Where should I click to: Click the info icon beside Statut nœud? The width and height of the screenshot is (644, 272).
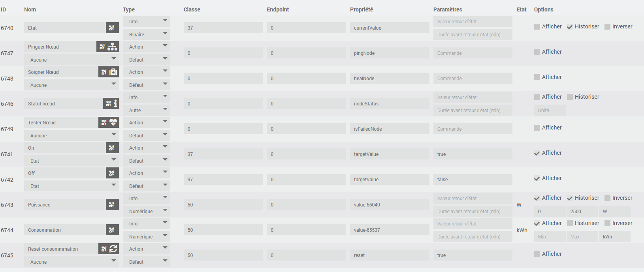click(x=115, y=104)
